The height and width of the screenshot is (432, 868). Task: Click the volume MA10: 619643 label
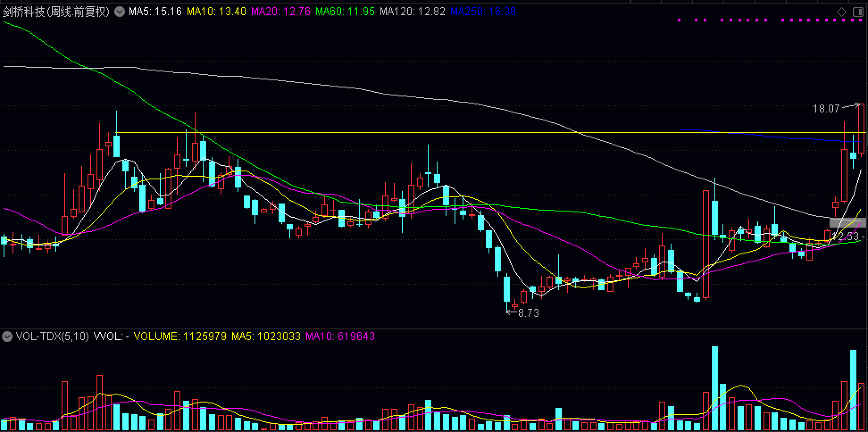[x=340, y=336]
